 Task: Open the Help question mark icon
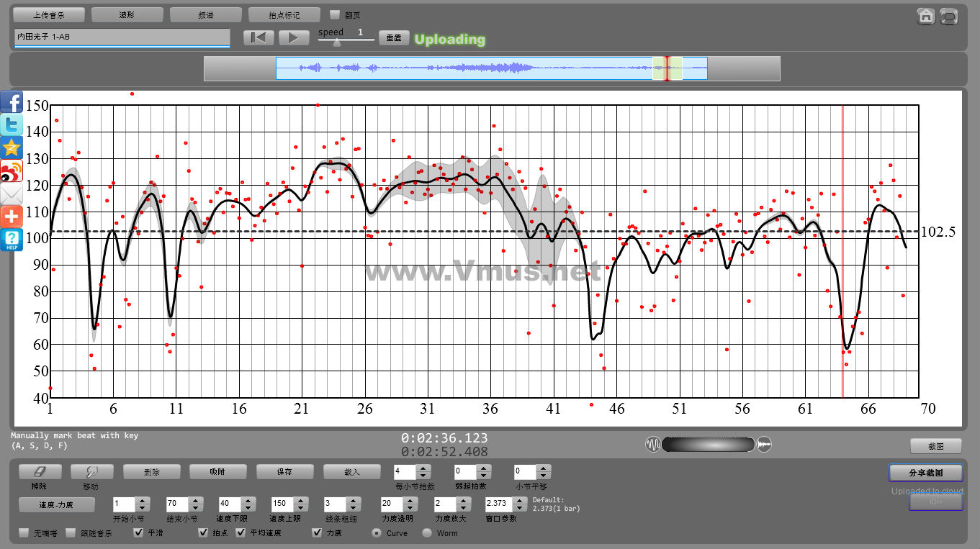click(12, 240)
